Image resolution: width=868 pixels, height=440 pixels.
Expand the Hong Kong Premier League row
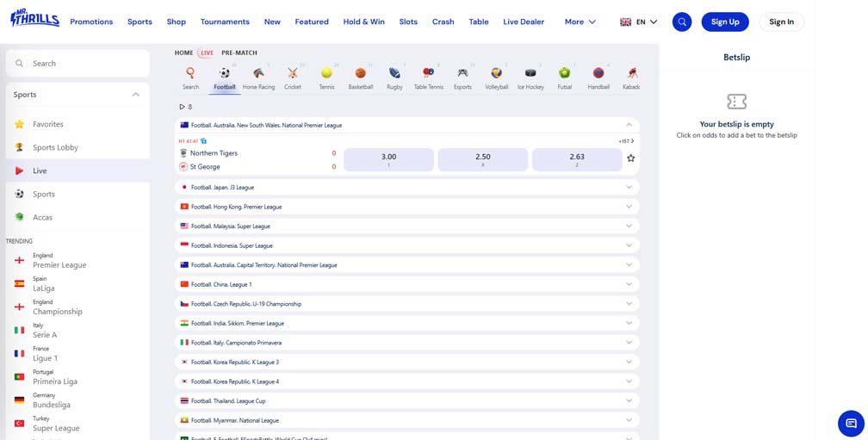406,207
